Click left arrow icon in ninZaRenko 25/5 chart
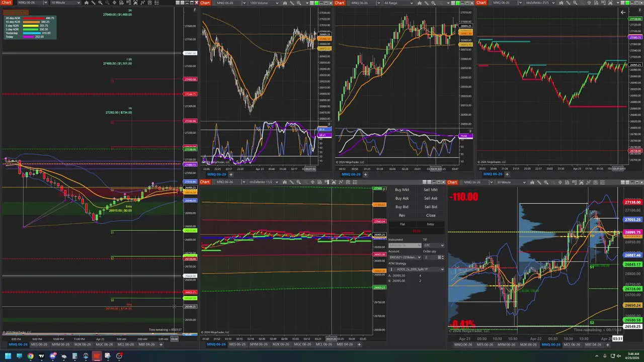 623,12
